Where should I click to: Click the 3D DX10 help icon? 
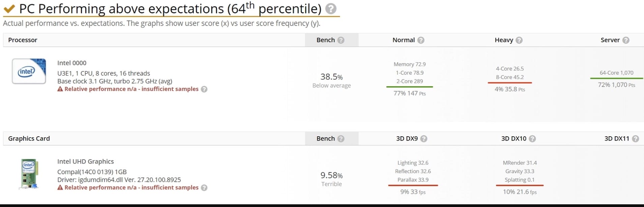click(x=532, y=139)
